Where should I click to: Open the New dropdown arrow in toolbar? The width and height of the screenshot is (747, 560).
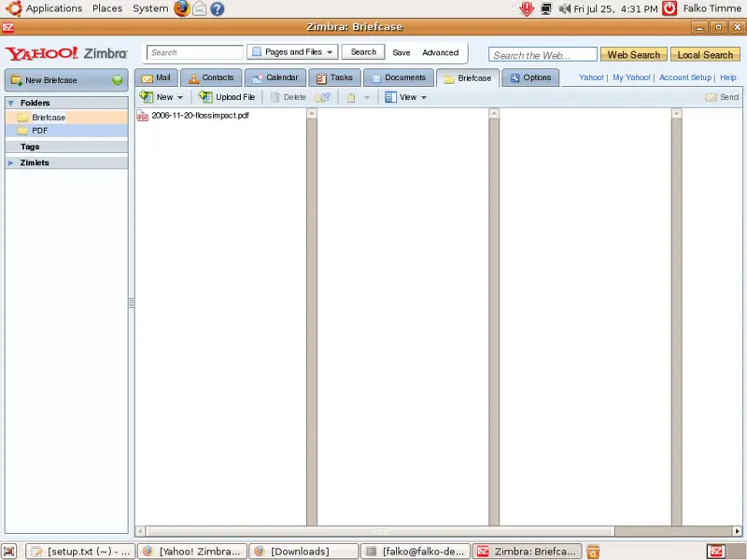coord(179,98)
